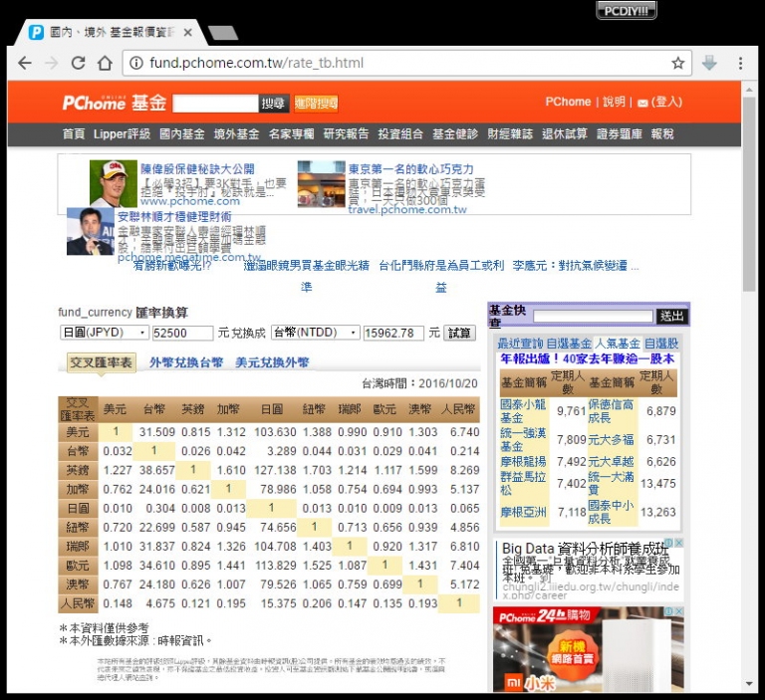Click the 試算 calculate button
This screenshot has width=765, height=700.
[x=459, y=334]
